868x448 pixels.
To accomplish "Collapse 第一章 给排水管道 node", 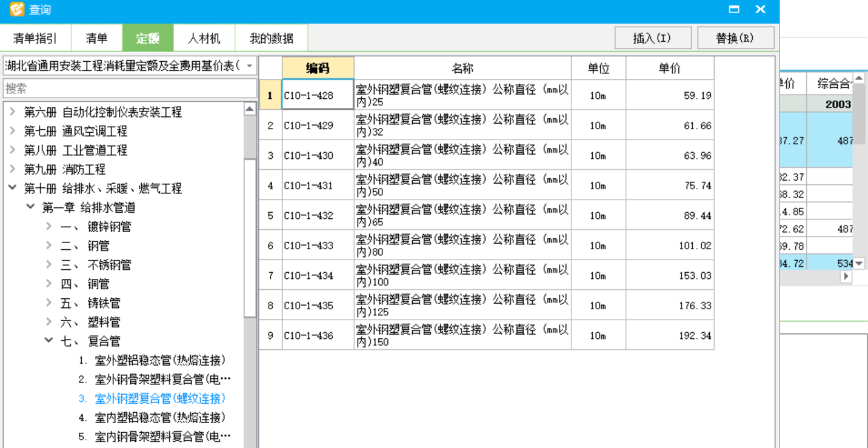I will [x=30, y=207].
